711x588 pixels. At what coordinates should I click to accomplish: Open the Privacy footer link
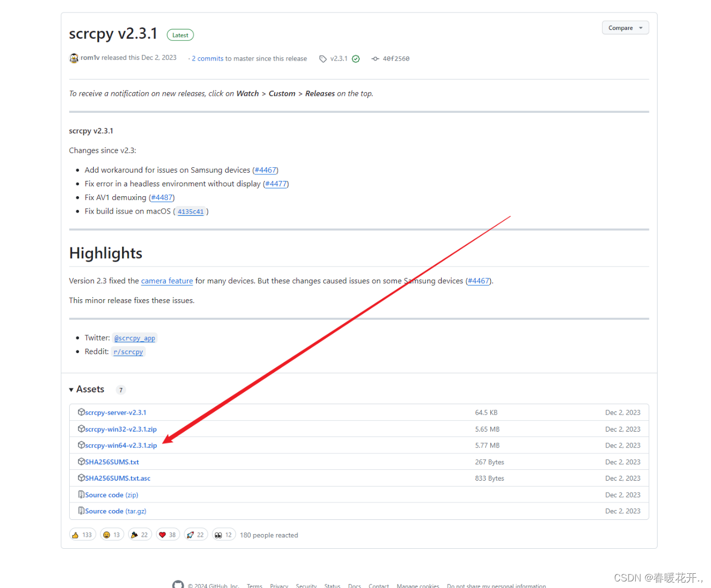pos(279,586)
